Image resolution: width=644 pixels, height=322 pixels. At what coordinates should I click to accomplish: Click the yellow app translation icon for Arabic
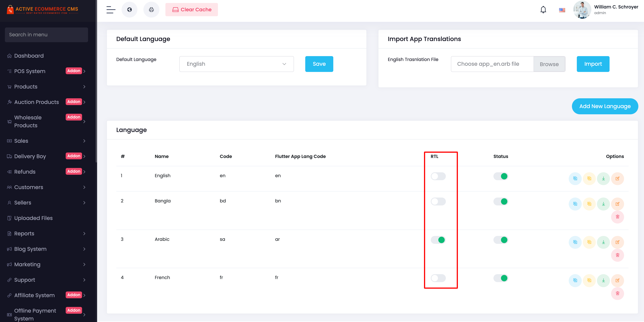[589, 242]
